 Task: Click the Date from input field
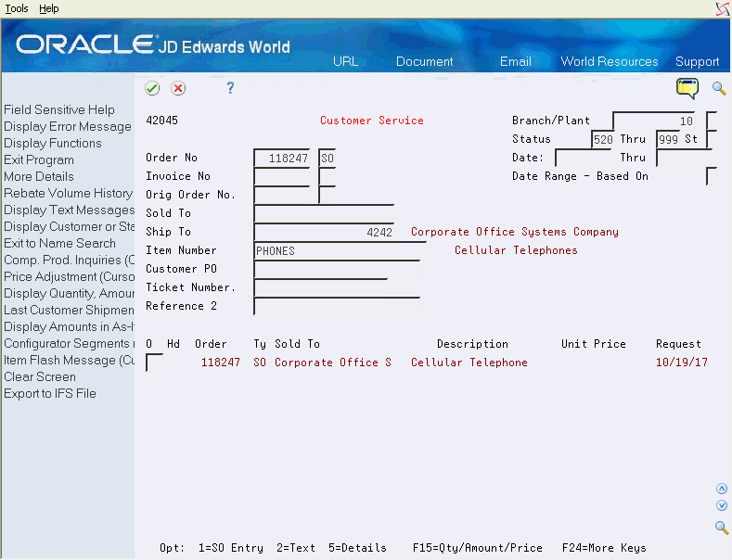583,159
